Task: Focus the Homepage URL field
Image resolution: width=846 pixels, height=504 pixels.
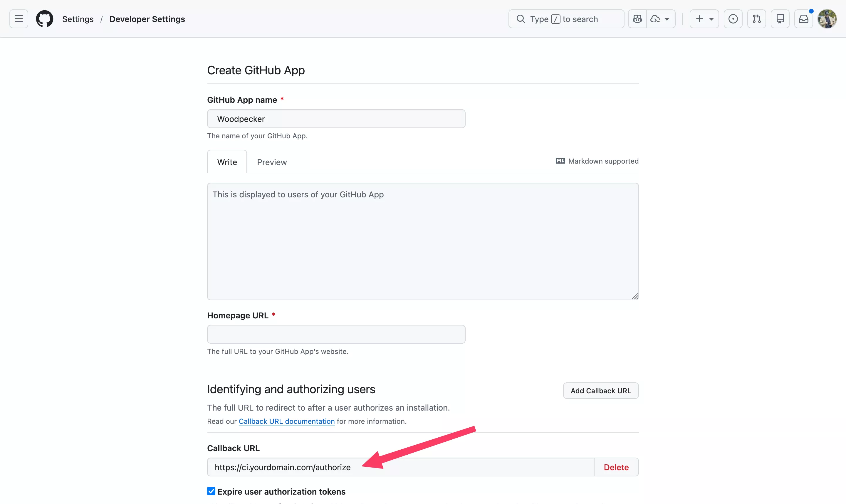Action: [x=336, y=334]
